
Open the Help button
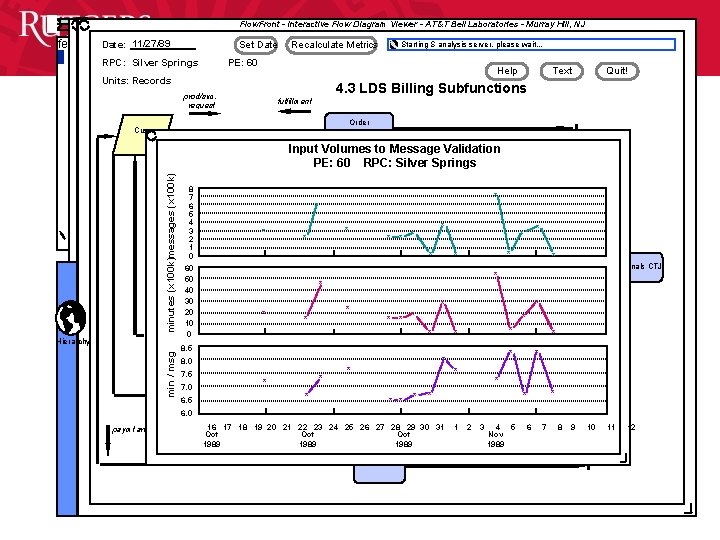(x=507, y=71)
